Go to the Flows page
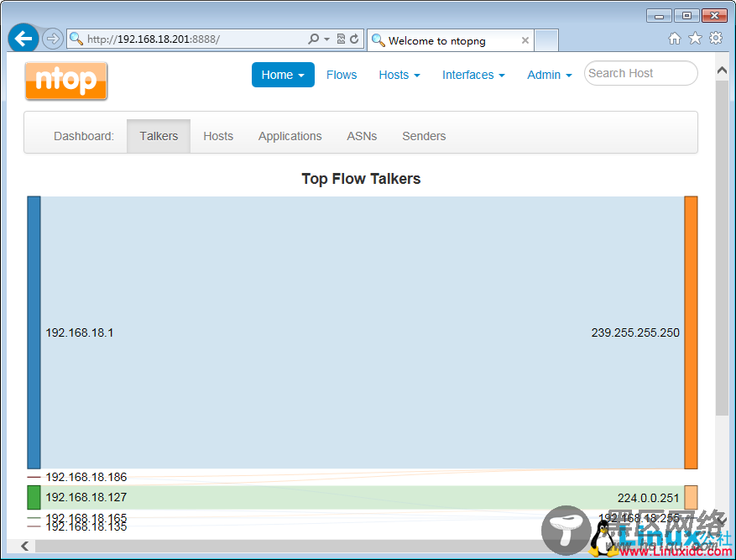736x560 pixels. (342, 75)
